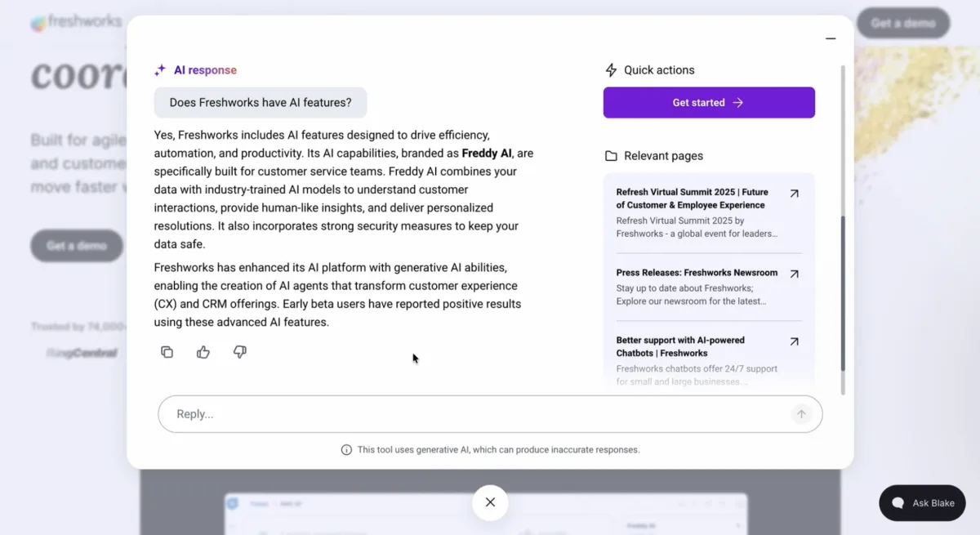Click 'This tool uses generative AI' disclaimer text
Image resolution: width=980 pixels, height=535 pixels.
coord(498,450)
